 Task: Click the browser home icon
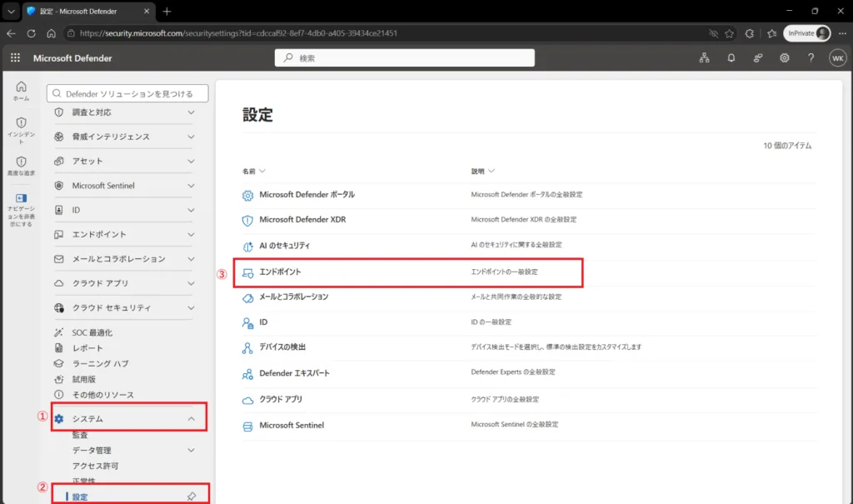pos(51,33)
